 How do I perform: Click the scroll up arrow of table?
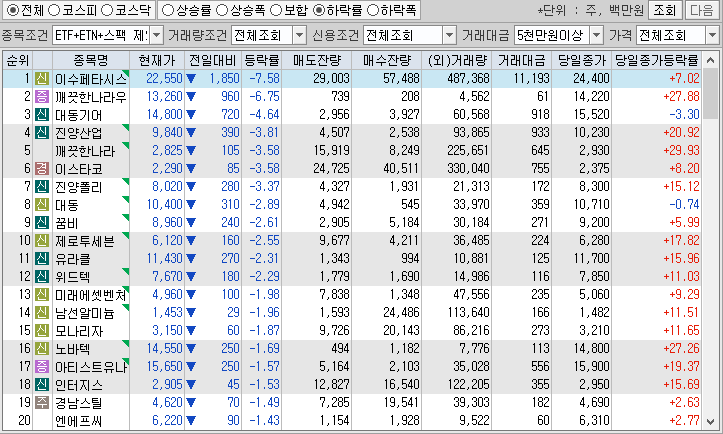click(x=711, y=60)
